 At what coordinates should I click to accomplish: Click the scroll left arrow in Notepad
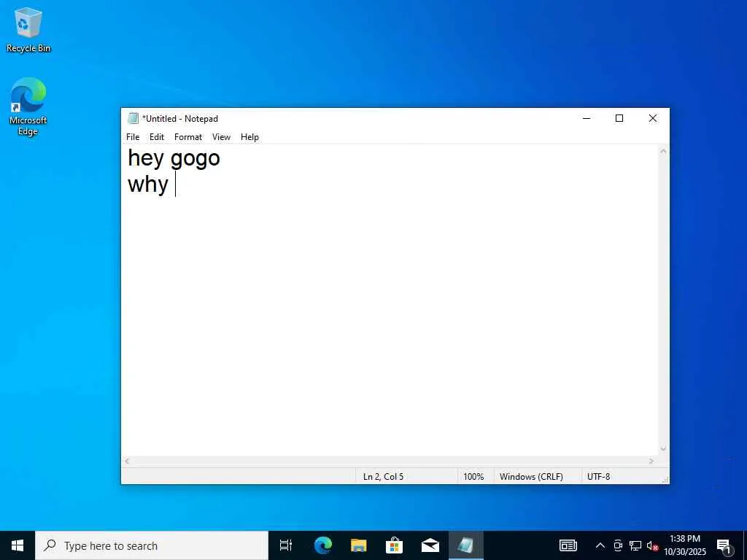click(x=127, y=461)
